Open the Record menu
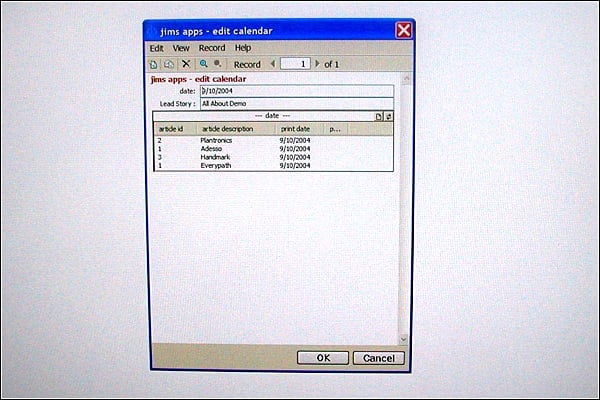Screen dimensions: 600x400 click(x=212, y=48)
